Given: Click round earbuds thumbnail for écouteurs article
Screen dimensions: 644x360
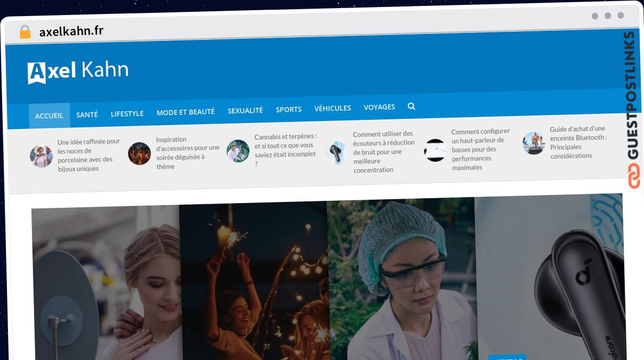Looking at the screenshot, I should pyautogui.click(x=336, y=153).
